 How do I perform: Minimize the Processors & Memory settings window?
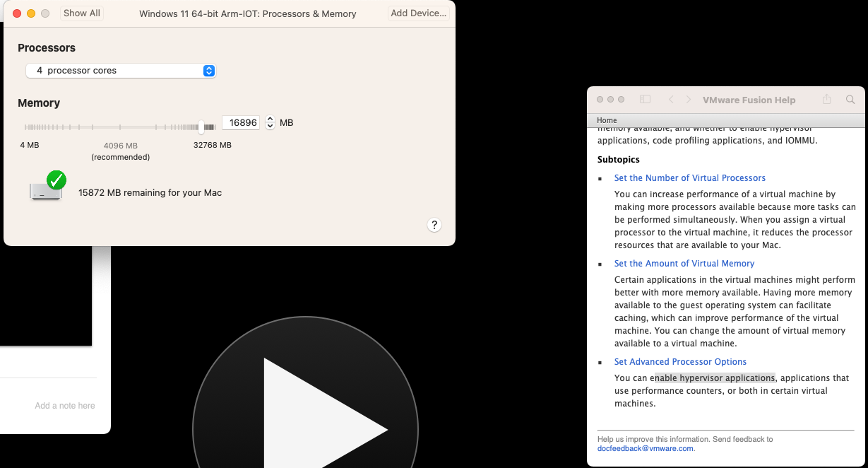point(31,13)
